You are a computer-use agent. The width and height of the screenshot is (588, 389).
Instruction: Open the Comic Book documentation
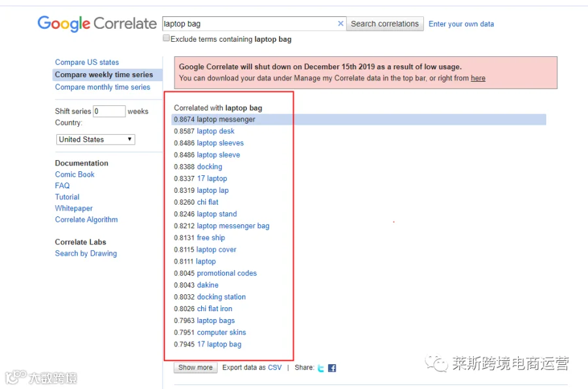pyautogui.click(x=74, y=175)
